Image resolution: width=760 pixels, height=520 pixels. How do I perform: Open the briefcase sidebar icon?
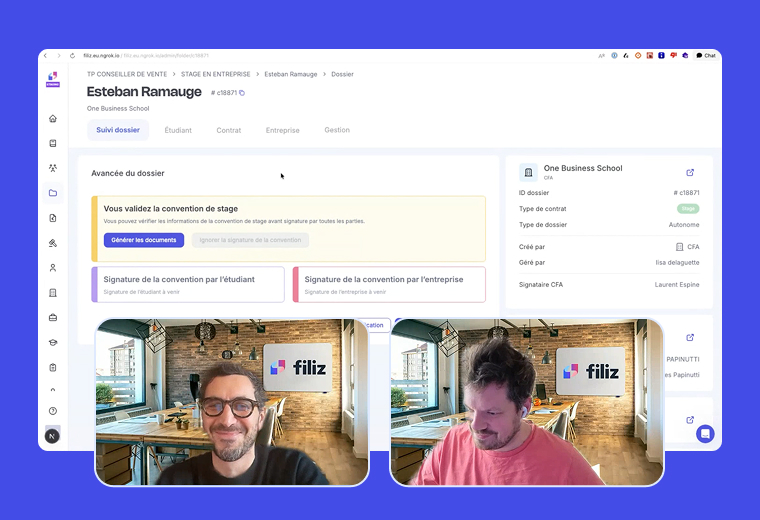(53, 317)
